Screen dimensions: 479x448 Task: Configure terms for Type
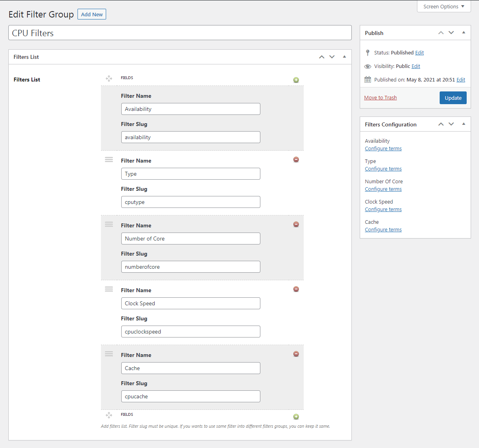383,169
